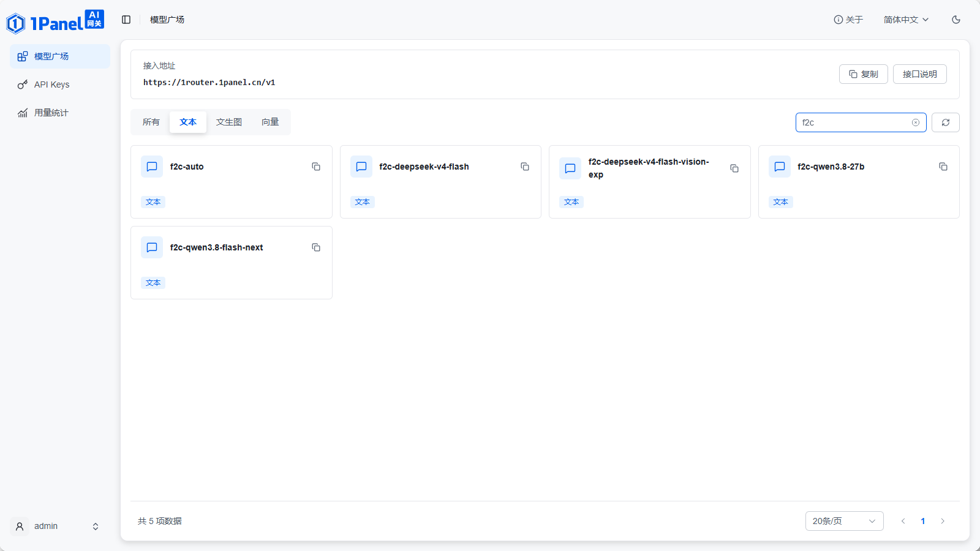Copy the f2c-auto model name
Image resolution: width=980 pixels, height=551 pixels.
(x=316, y=167)
